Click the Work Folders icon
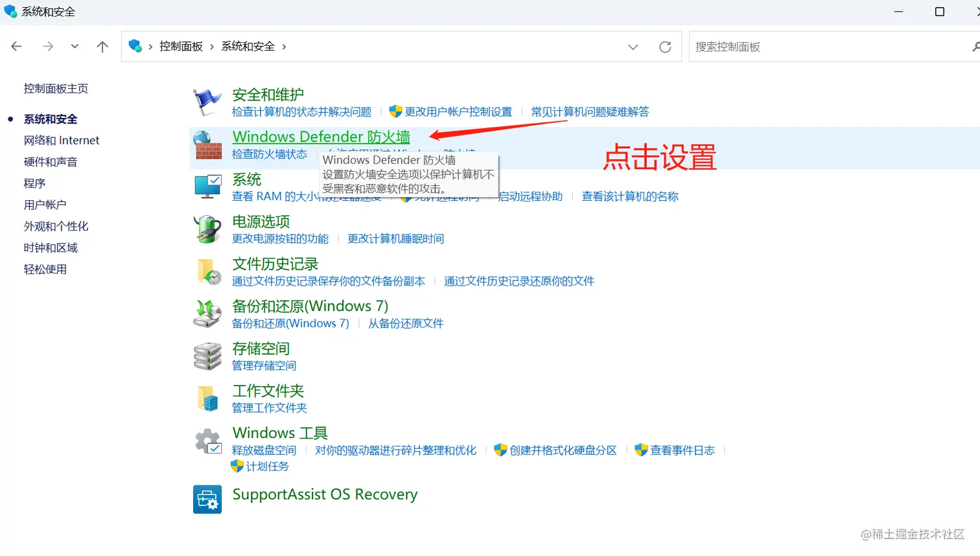Viewport: 980px width, 556px height. pyautogui.click(x=208, y=399)
